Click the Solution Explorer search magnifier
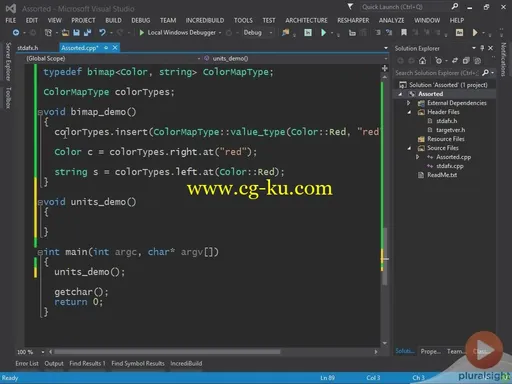This screenshot has width=512, height=384. (x=486, y=73)
